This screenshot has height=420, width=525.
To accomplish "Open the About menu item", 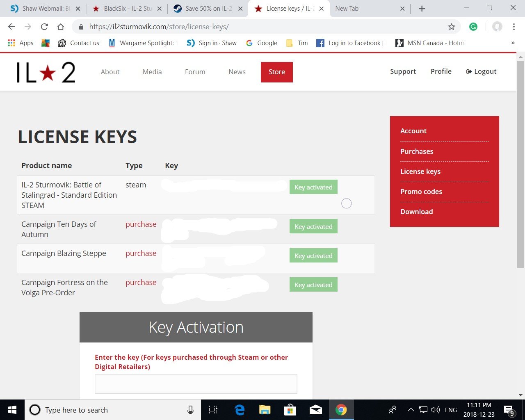I will (110, 72).
